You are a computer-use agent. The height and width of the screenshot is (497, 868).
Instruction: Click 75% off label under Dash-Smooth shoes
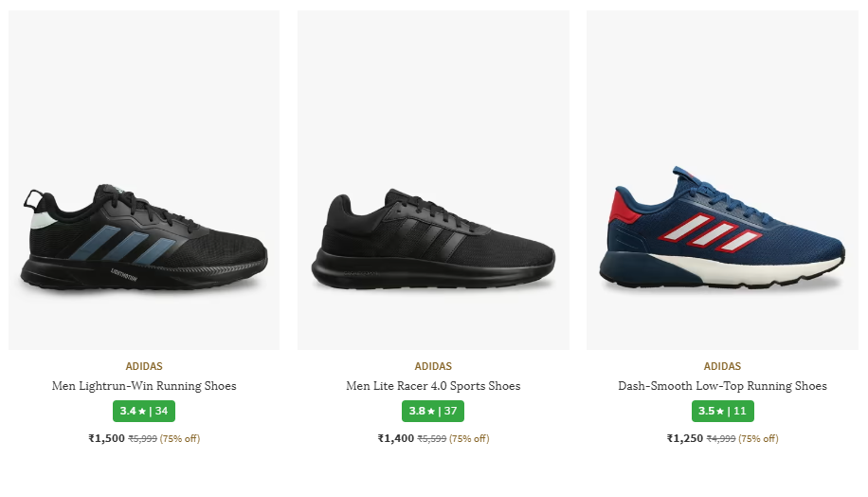758,439
